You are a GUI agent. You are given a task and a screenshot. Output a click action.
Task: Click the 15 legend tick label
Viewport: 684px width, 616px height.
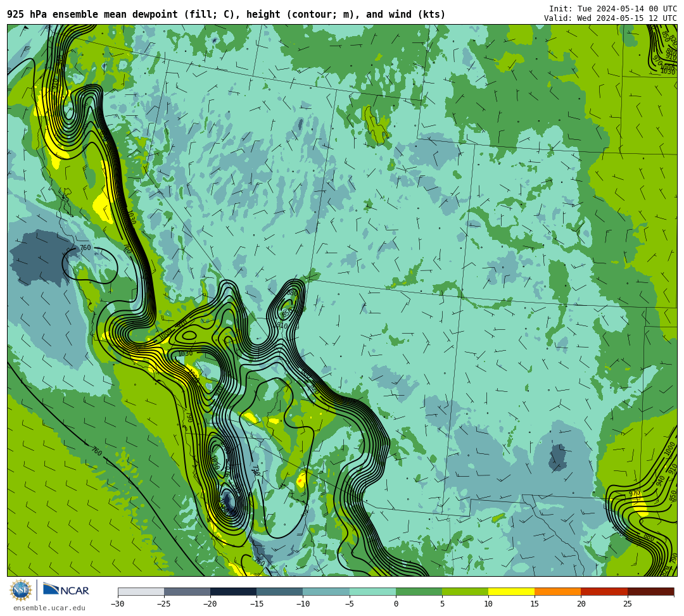[535, 604]
